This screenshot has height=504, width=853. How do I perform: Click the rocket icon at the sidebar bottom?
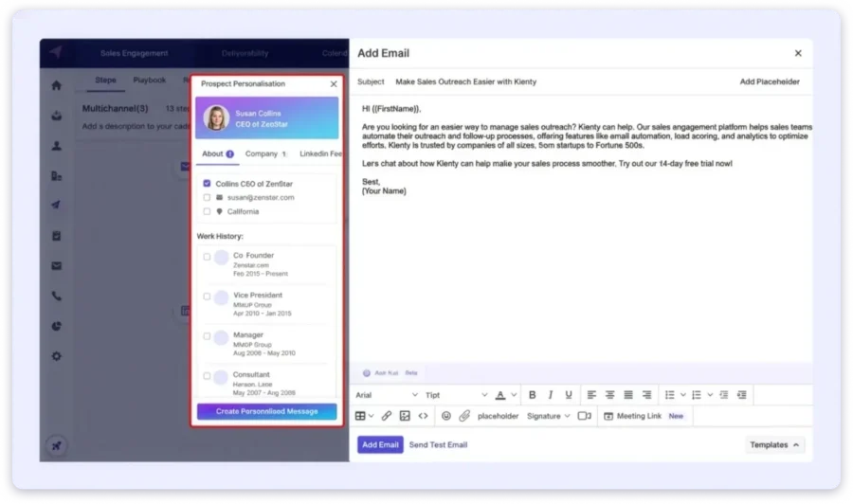coord(56,446)
